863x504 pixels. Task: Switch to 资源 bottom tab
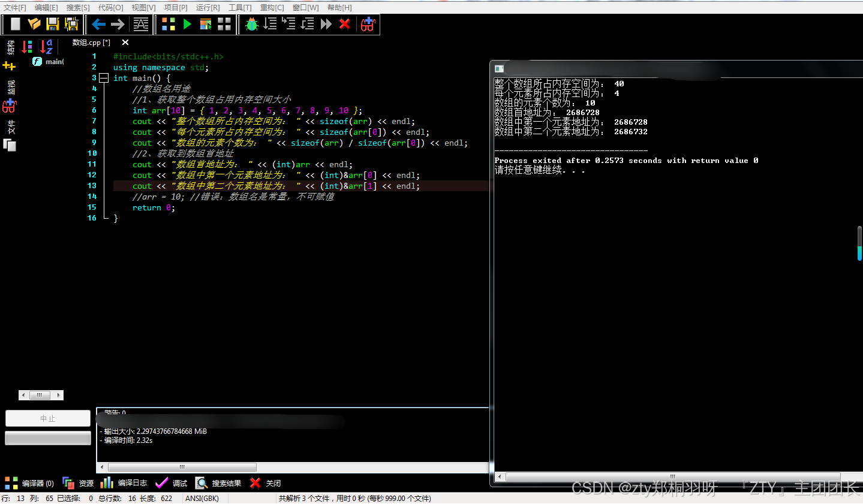[x=78, y=483]
